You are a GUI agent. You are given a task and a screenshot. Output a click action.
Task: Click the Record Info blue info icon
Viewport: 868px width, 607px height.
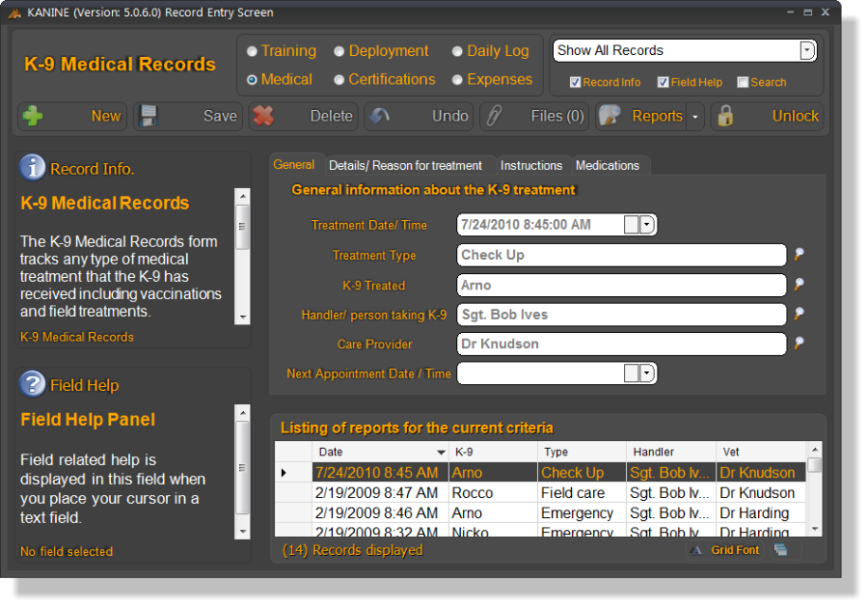(33, 167)
